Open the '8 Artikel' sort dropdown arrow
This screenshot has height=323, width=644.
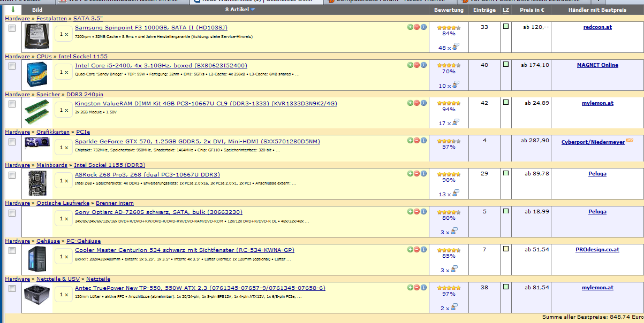click(253, 10)
